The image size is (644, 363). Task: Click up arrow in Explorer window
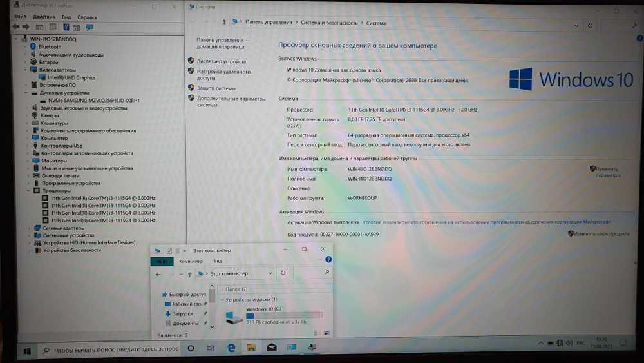pyautogui.click(x=189, y=274)
